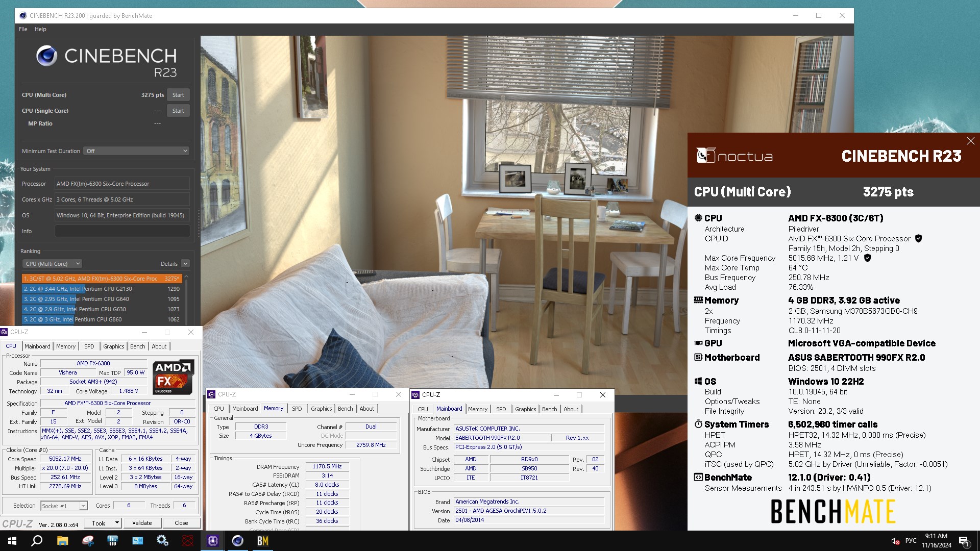980x551 pixels.
Task: Open File Explorer from taskbar
Action: (x=62, y=541)
